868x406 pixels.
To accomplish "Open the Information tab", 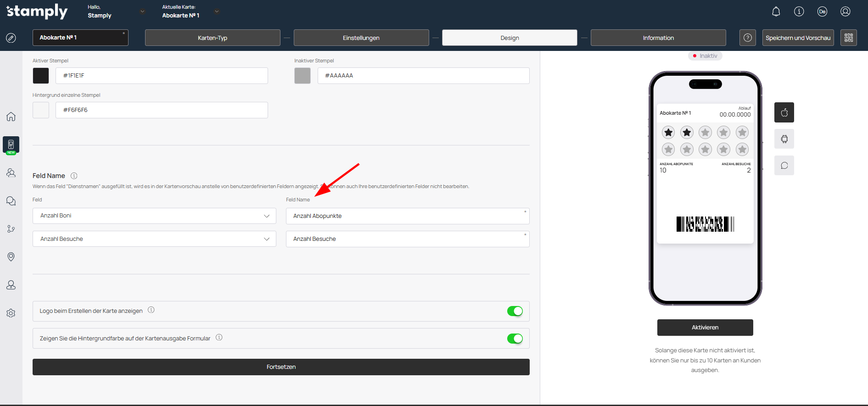I will [x=658, y=38].
